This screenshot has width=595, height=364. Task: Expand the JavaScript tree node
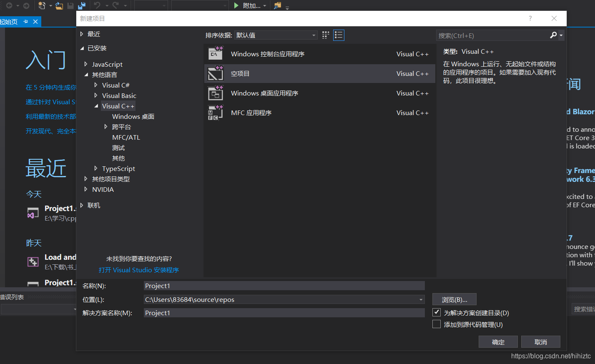(86, 64)
